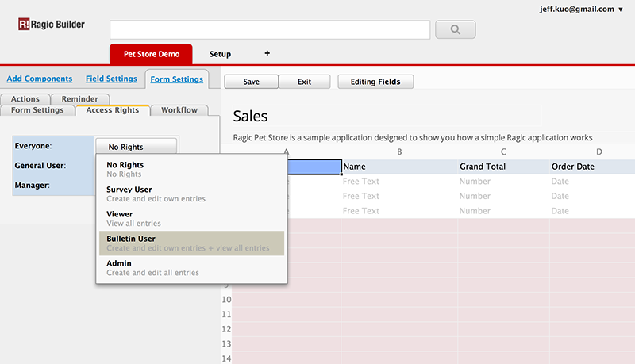The height and width of the screenshot is (364, 635).
Task: Click column C header letter
Action: 503,151
